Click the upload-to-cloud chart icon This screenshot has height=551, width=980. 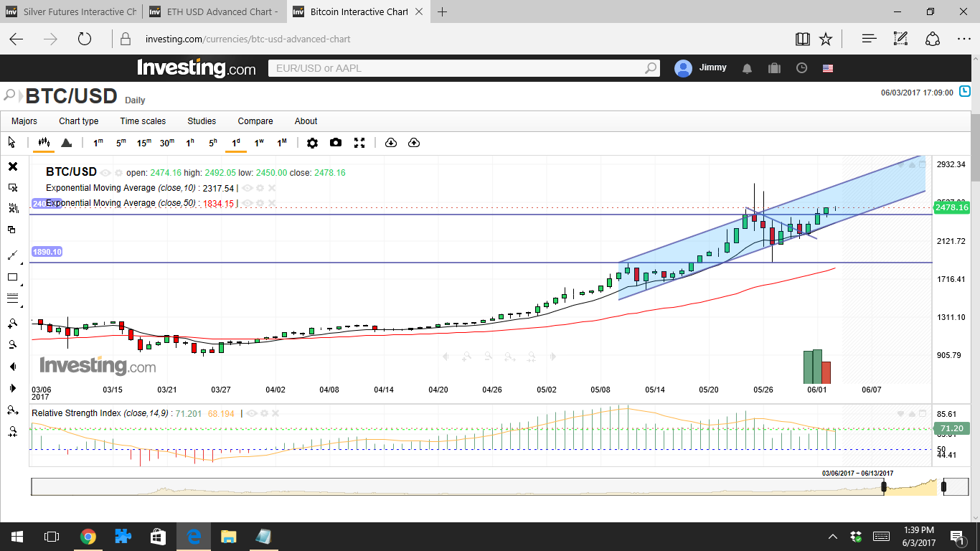coord(414,143)
